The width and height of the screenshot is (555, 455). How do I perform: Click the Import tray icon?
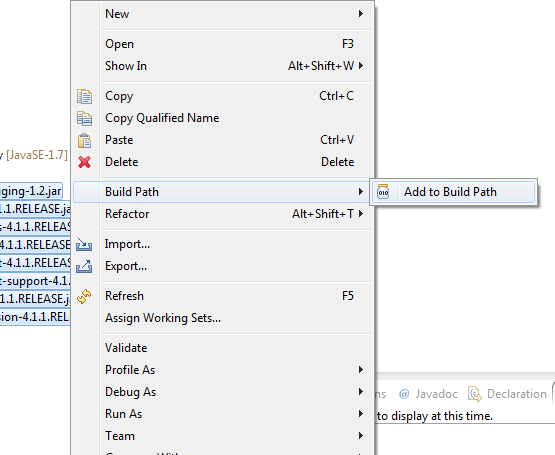(84, 244)
